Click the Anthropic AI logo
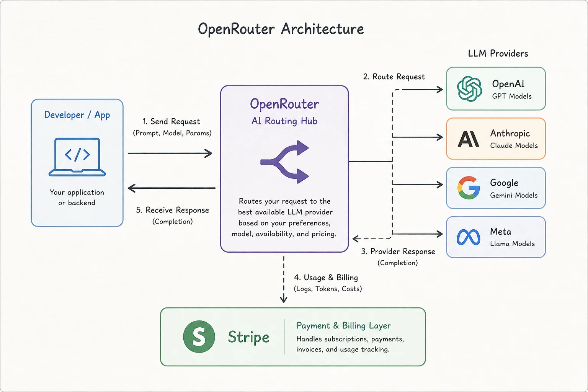The width and height of the screenshot is (588, 392). pos(469,139)
